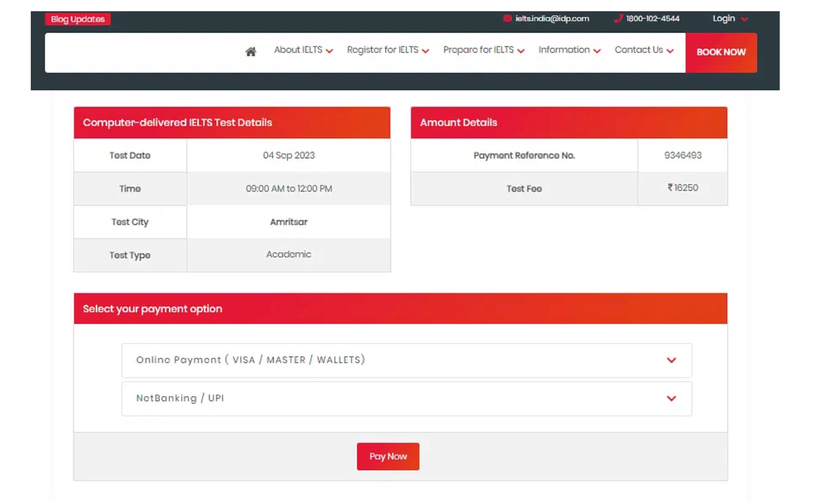This screenshot has width=823, height=504.
Task: Click the Pay Now button
Action: (388, 456)
